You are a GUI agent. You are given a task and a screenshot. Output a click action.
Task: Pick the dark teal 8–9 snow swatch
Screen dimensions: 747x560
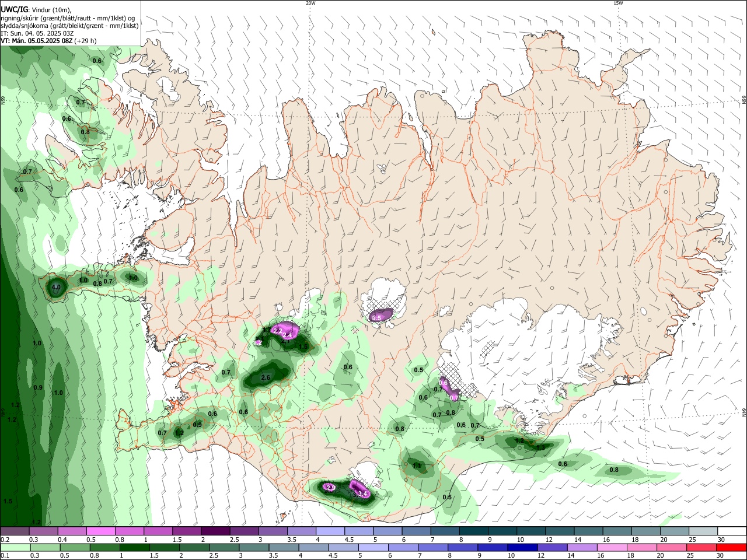pos(474,531)
